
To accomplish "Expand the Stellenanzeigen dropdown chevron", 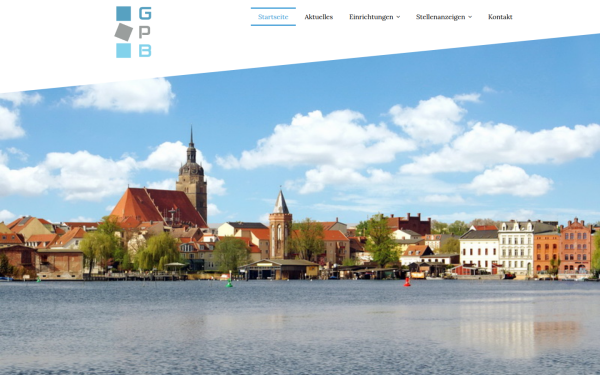I will coord(470,17).
